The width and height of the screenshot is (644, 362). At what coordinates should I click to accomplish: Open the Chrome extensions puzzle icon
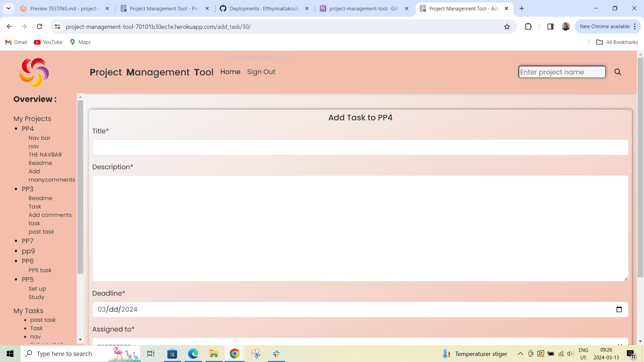coord(528,26)
